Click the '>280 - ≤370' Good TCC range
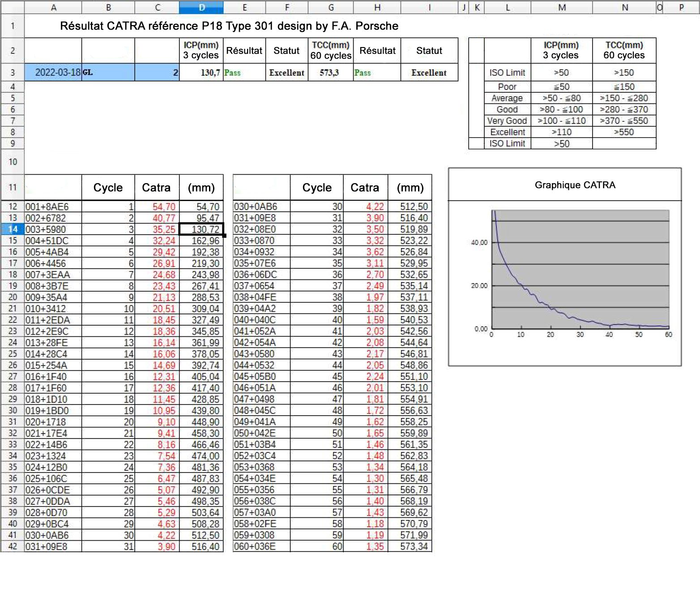The width and height of the screenshot is (700, 602). click(624, 110)
